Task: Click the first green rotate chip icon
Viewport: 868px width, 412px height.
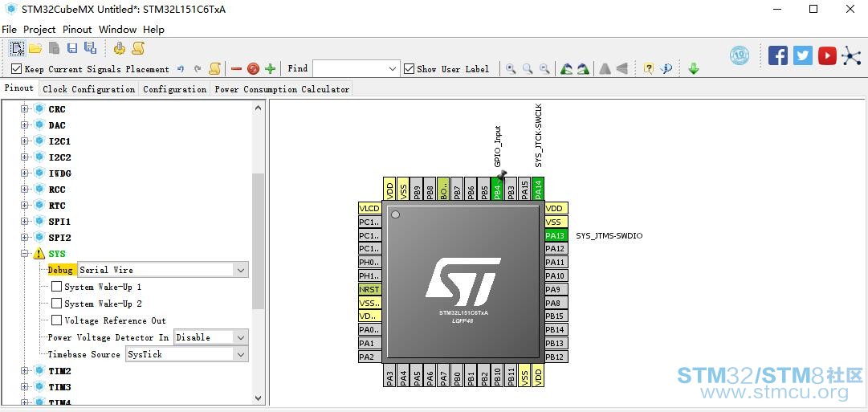Action: point(566,69)
